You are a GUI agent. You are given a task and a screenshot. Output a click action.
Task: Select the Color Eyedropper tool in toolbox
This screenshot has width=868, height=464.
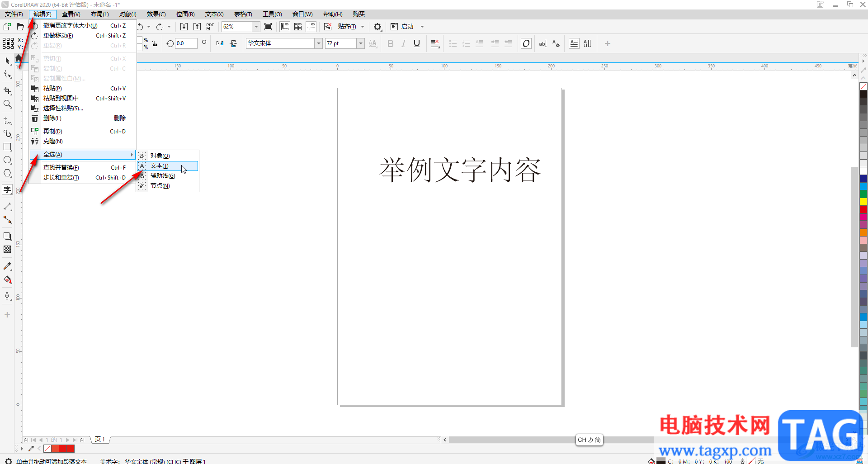point(7,266)
